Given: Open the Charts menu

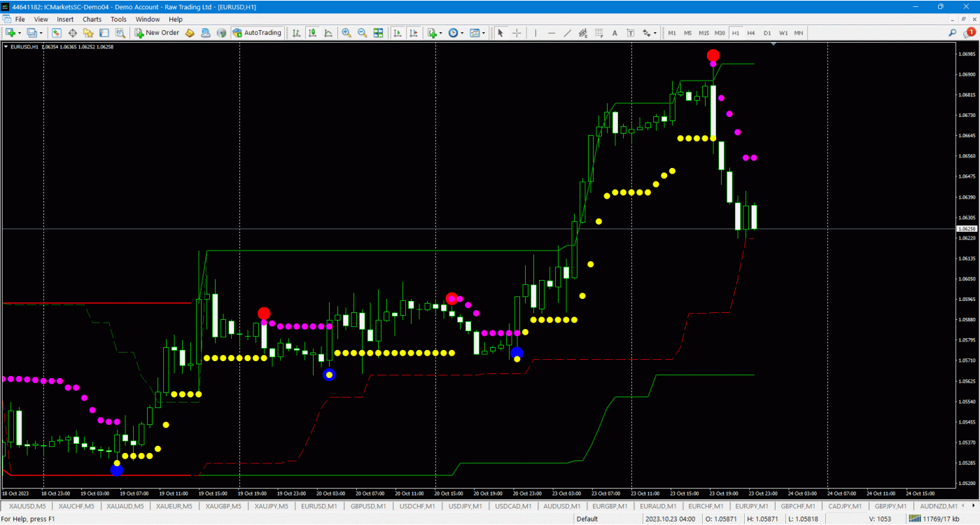Looking at the screenshot, I should click(x=92, y=19).
